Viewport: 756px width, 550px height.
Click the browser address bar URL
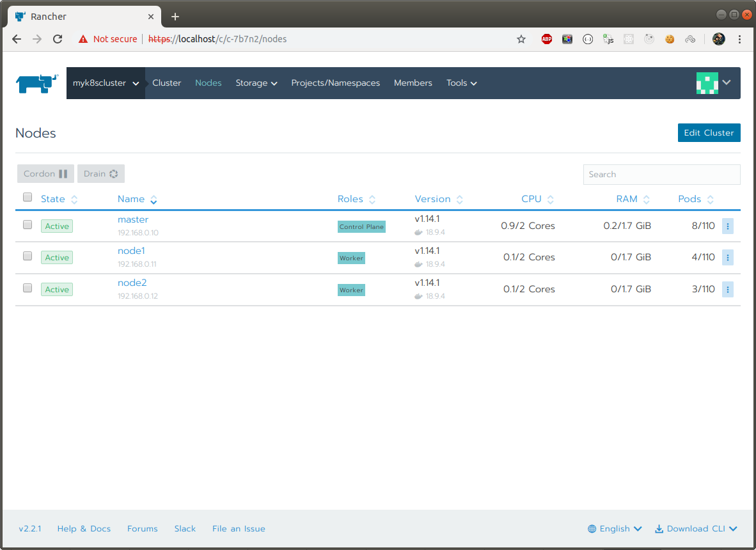tap(217, 39)
